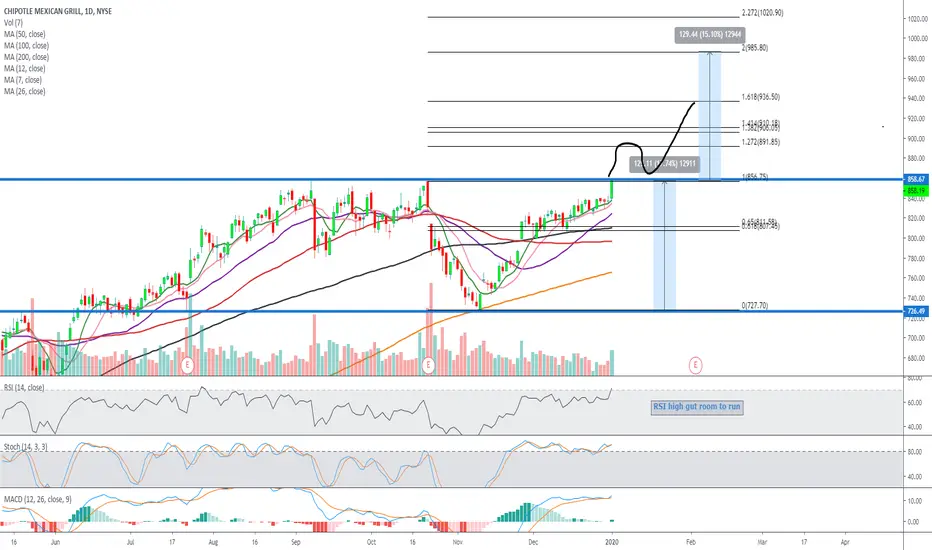Click the RSI (14, close) pane label
This screenshot has width=932, height=550.
24,388
